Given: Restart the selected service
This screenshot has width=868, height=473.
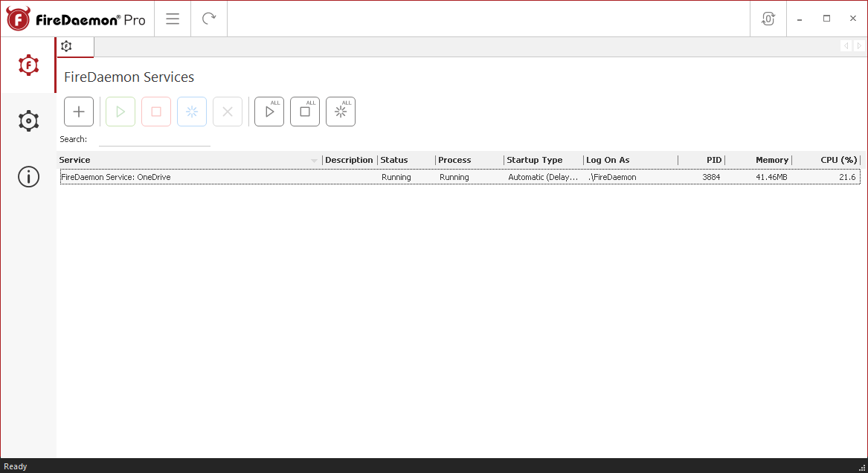Looking at the screenshot, I should [191, 111].
